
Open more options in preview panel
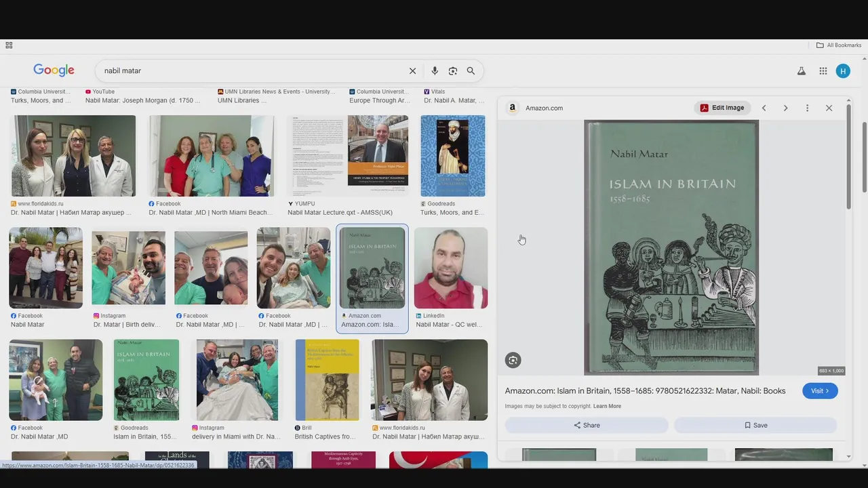[807, 108]
